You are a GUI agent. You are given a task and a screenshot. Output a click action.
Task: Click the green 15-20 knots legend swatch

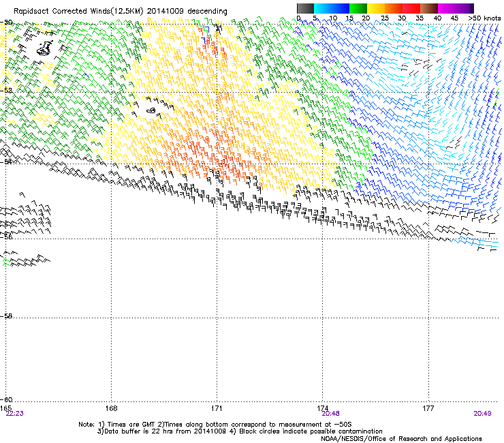358,8
